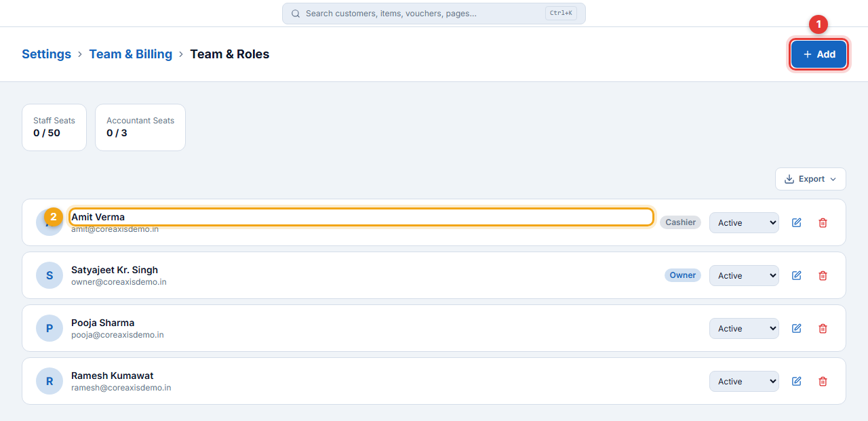
Task: Change Pooja Sharma's Active status dropdown
Action: click(744, 328)
